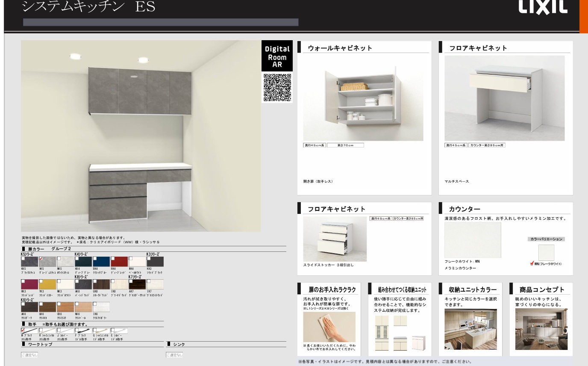Select the E silver middle handle icon
Screen dimensions: 588x366
pyautogui.click(x=119, y=331)
